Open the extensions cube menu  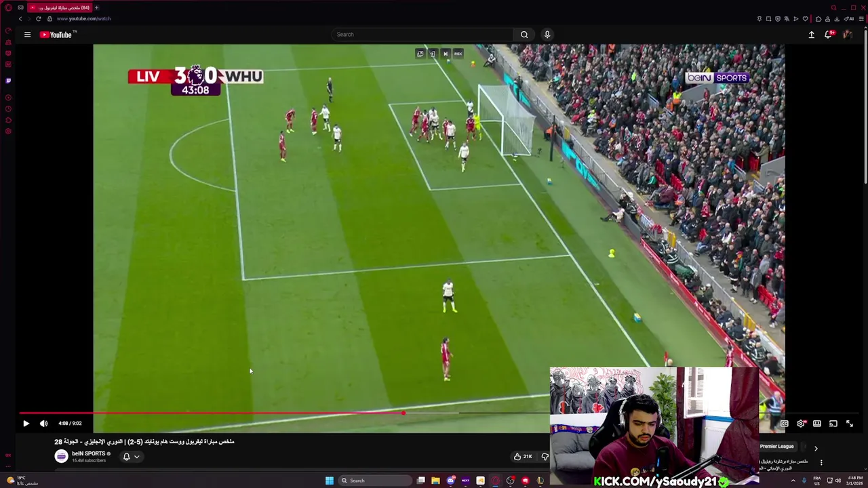click(818, 19)
